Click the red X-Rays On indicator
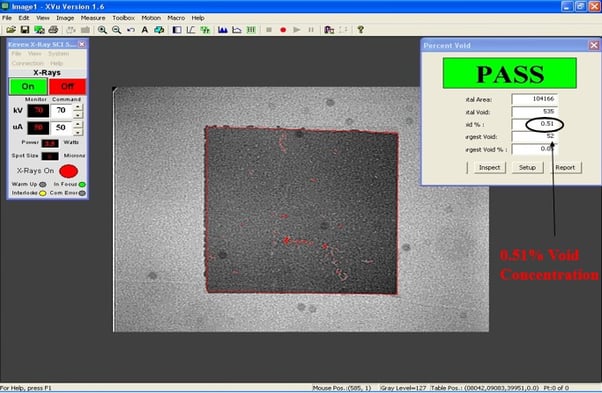Screen dimensions: 602x393 69,171
